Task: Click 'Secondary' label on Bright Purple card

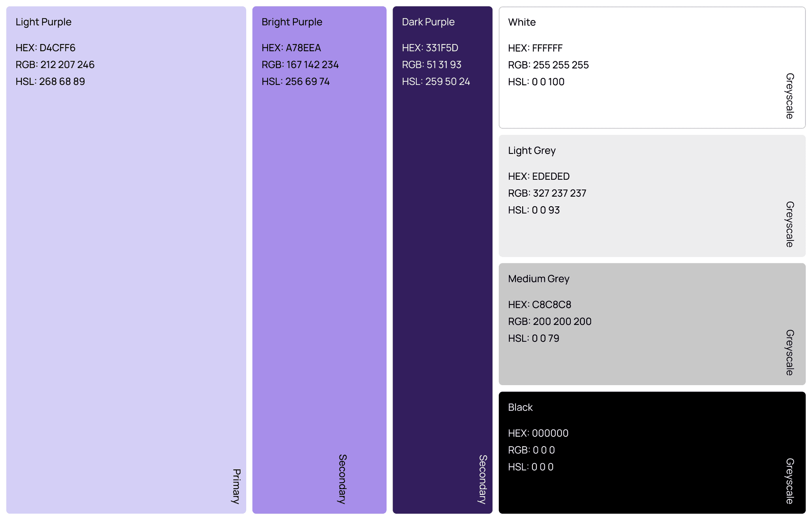Action: (x=343, y=479)
